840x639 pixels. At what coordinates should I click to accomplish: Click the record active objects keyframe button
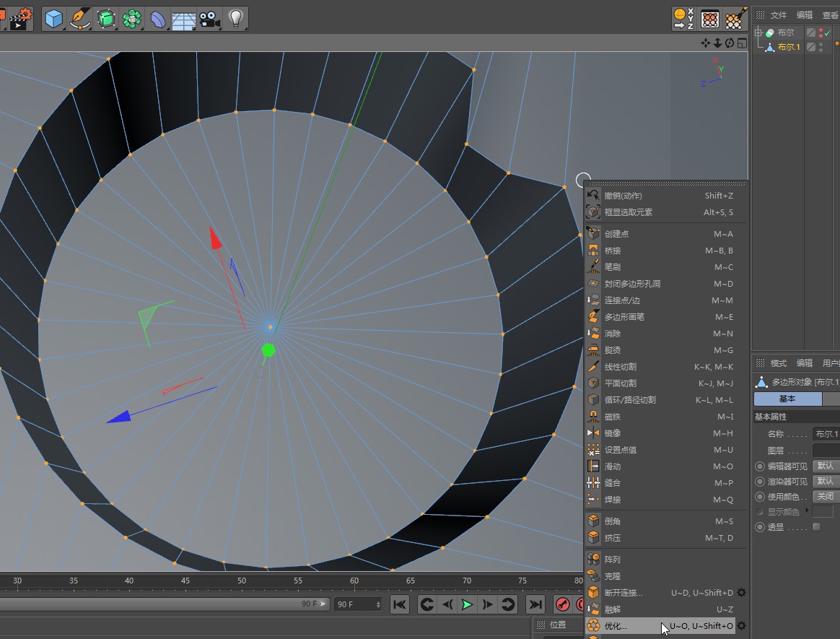(562, 604)
